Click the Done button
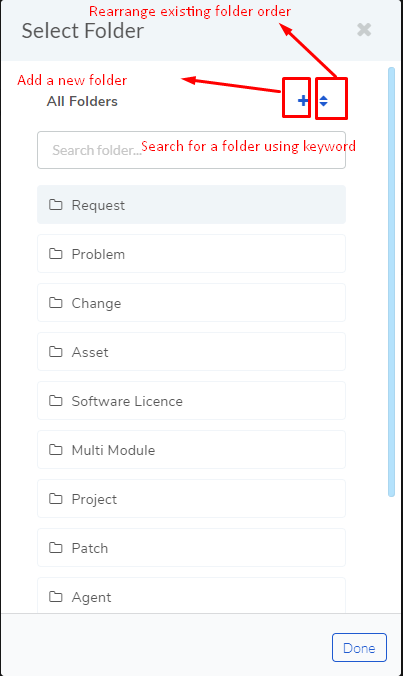Image resolution: width=403 pixels, height=676 pixels. click(359, 648)
